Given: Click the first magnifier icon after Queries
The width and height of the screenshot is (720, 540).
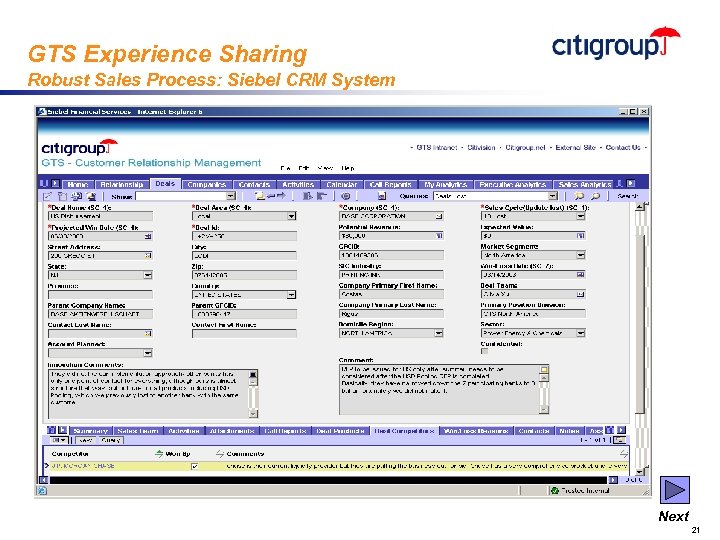Looking at the screenshot, I should [x=579, y=196].
